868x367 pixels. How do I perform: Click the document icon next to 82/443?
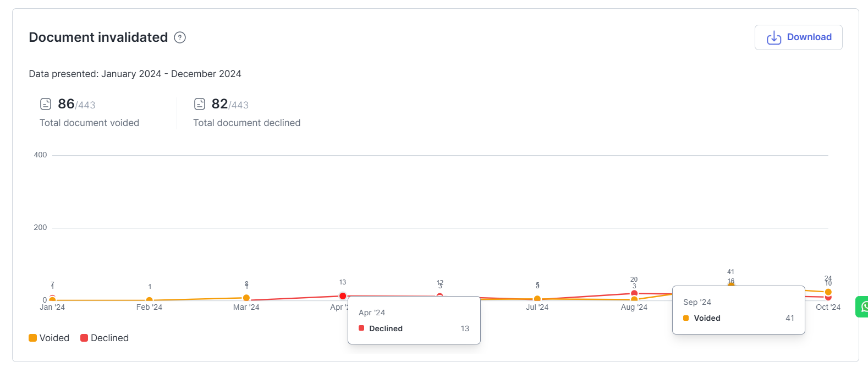200,104
